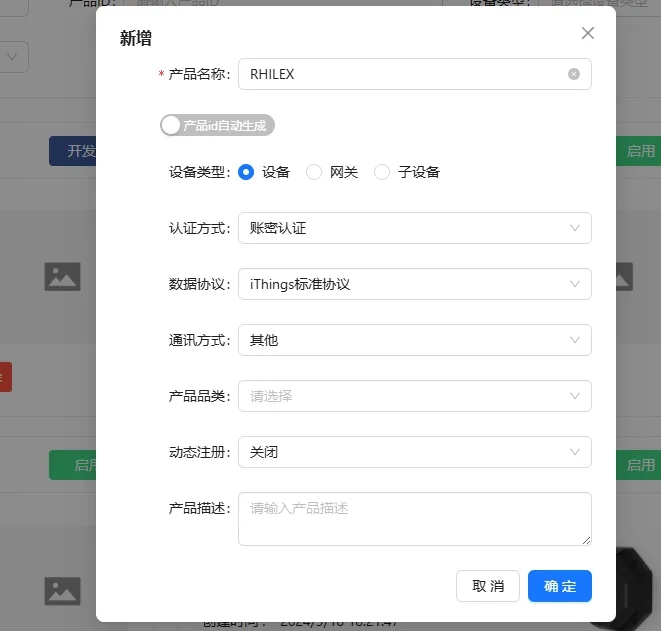Close the 新增 dialog with X icon
Image resolution: width=661 pixels, height=631 pixels.
point(588,33)
